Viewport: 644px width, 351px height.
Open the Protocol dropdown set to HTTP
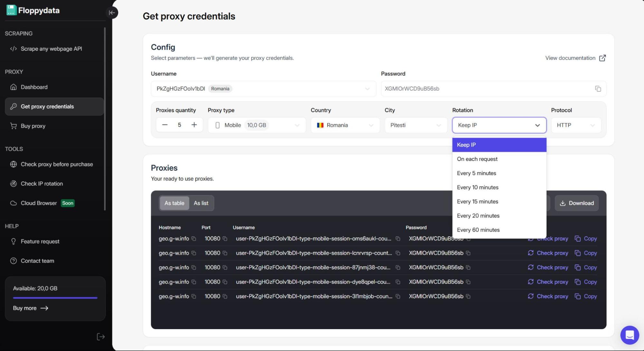coord(576,125)
